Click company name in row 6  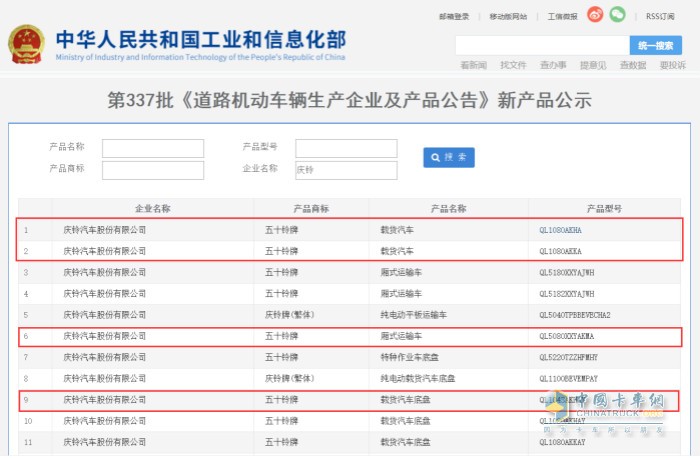point(104,336)
